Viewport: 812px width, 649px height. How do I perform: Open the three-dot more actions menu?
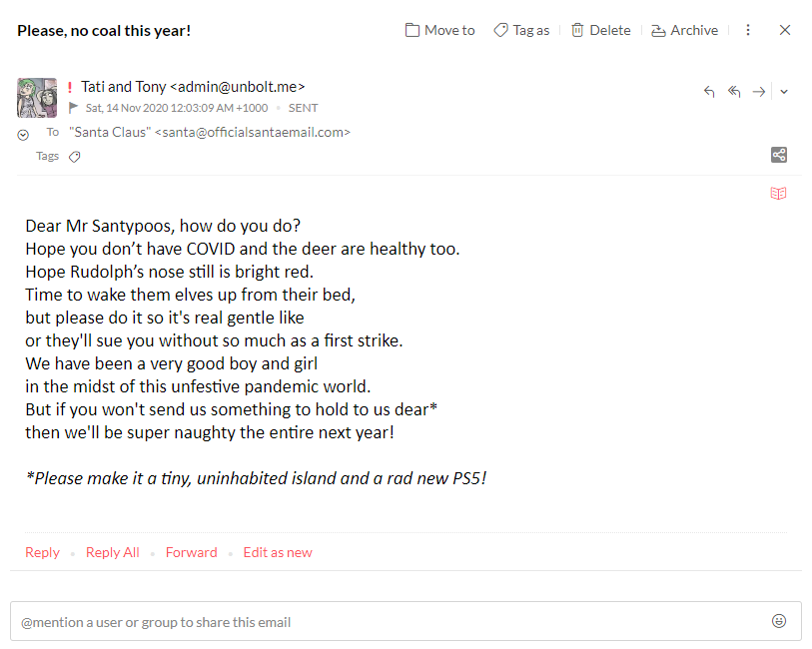coord(748,30)
